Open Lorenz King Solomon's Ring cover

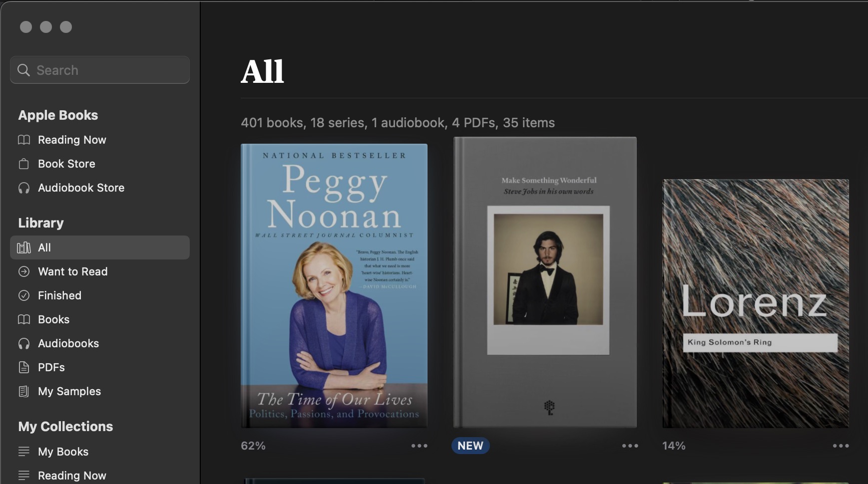(x=756, y=303)
